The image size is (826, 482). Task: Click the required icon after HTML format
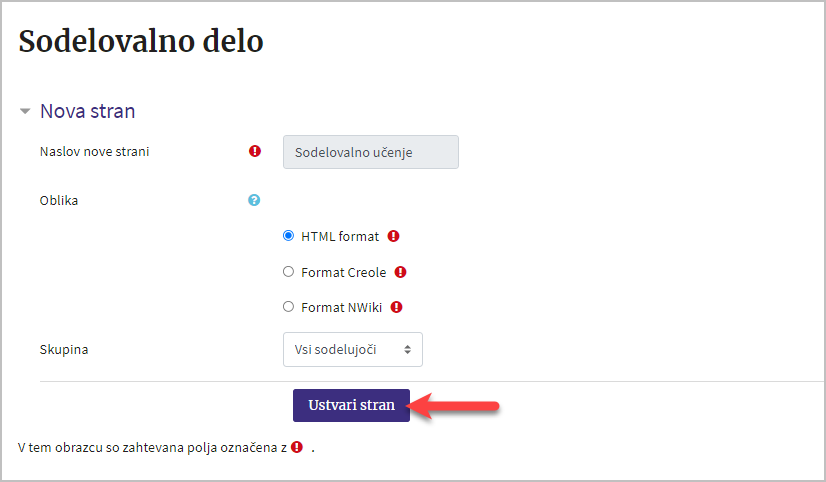click(394, 236)
